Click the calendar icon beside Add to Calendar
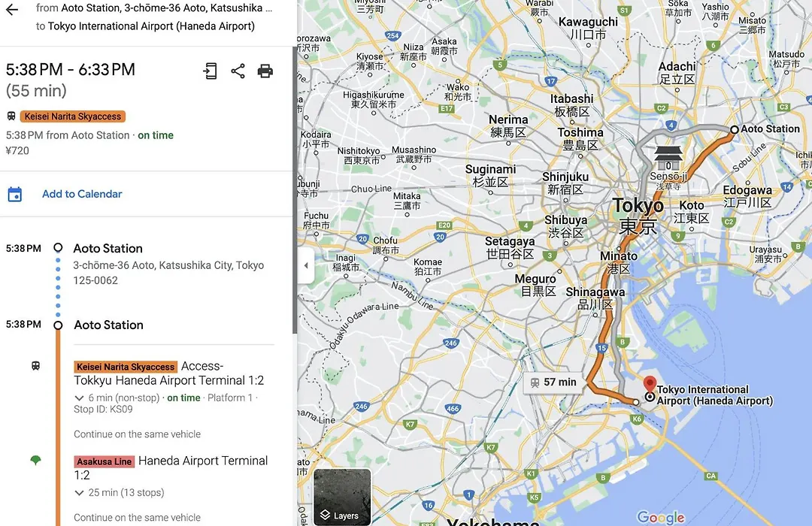This screenshot has height=526, width=812. (x=15, y=194)
